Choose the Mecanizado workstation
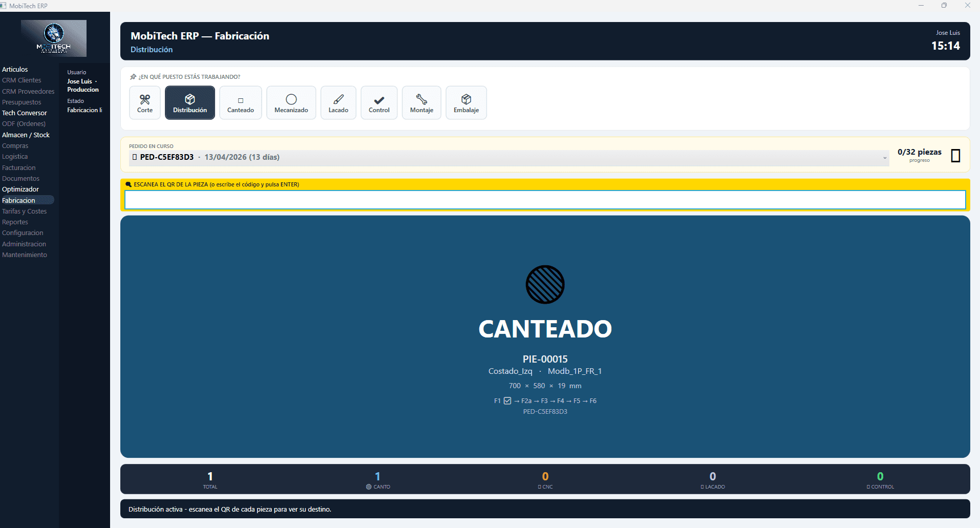The image size is (980, 528). 291,103
